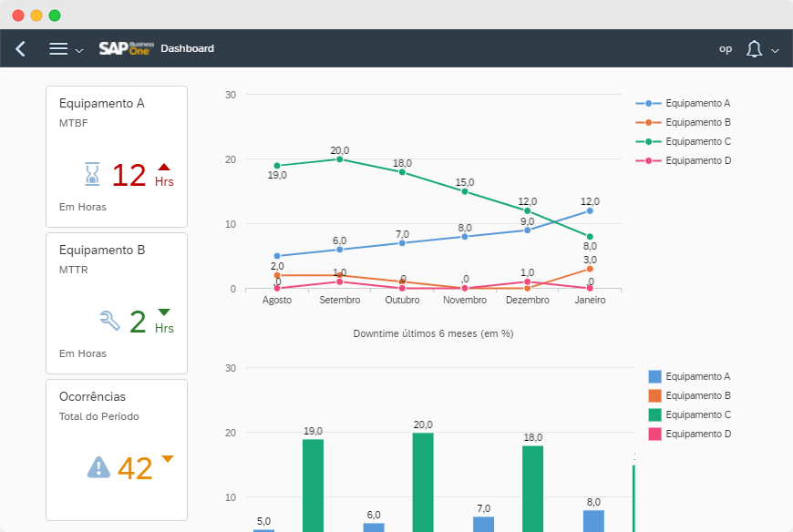
Task: Click the Equipamento A Janeiro point 12,0
Action: [x=590, y=210]
